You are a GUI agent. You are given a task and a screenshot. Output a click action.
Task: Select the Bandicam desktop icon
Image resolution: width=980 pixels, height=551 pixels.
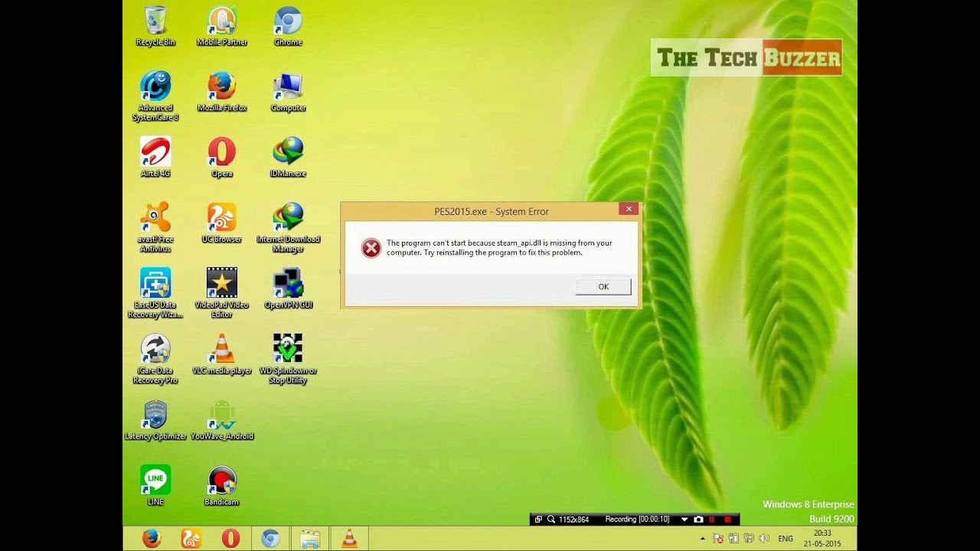coord(222,485)
